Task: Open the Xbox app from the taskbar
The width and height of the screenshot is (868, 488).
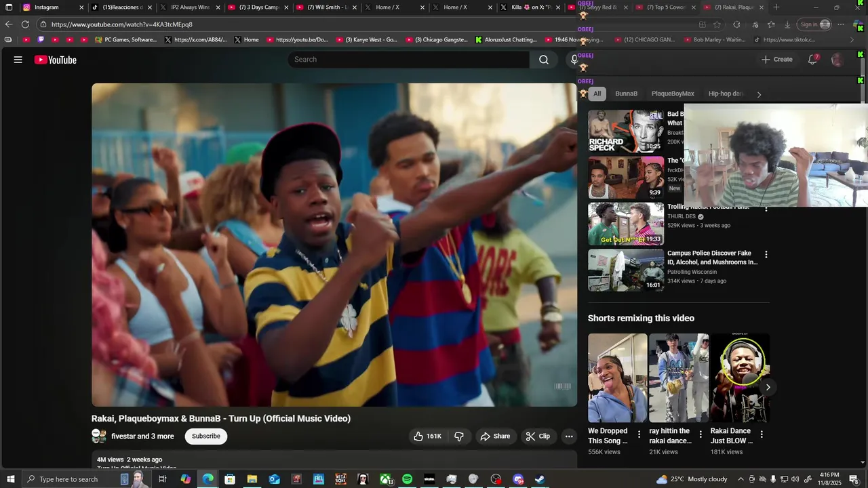Action: pos(385,479)
